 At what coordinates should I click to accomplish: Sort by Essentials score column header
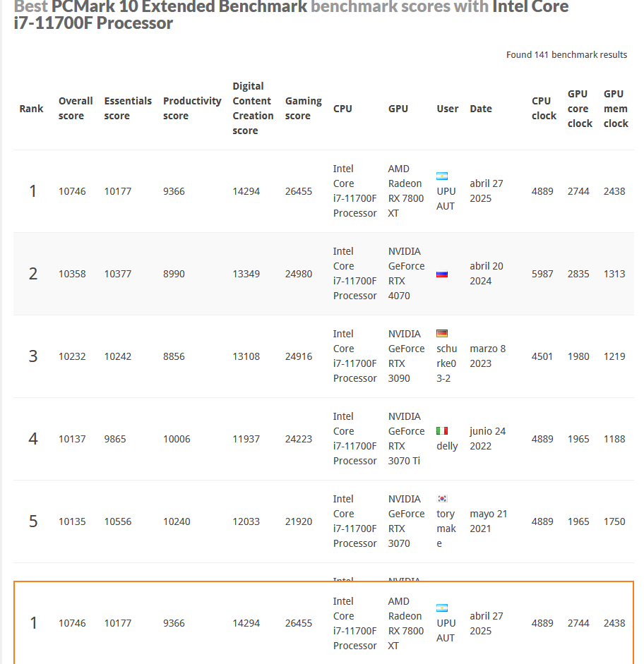(128, 109)
